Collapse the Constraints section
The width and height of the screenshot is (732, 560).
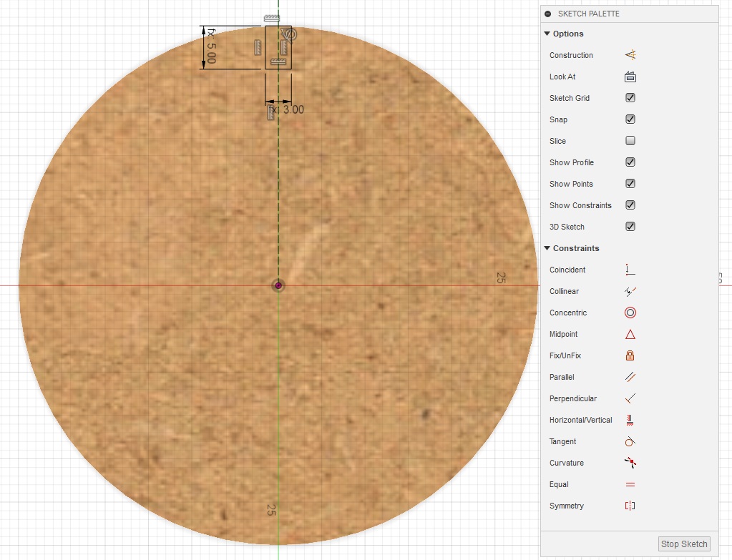(x=547, y=248)
